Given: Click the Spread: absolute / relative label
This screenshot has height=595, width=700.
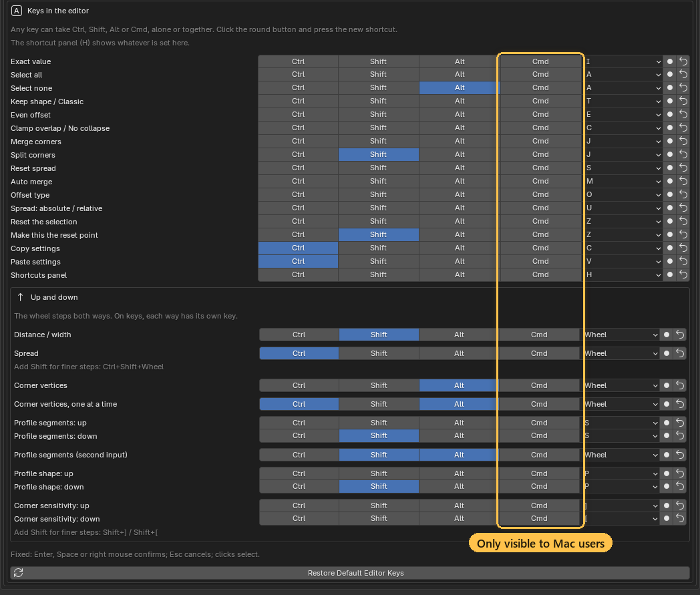Looking at the screenshot, I should (56, 208).
